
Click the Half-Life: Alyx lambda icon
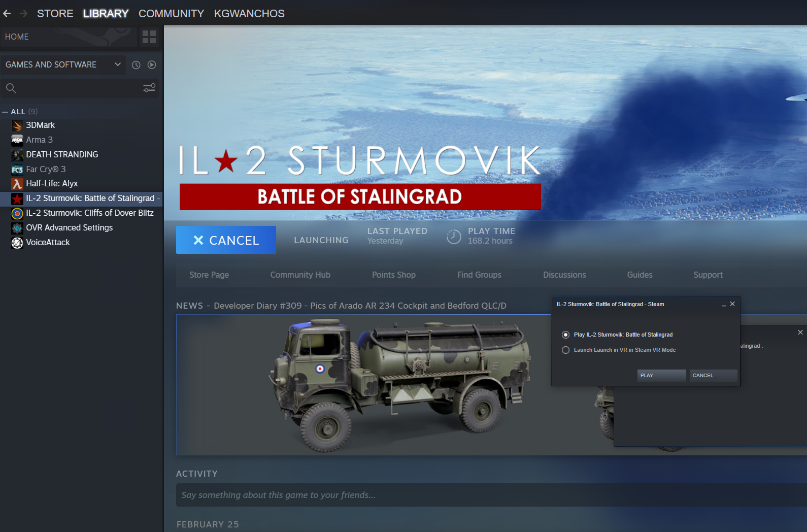(x=17, y=184)
